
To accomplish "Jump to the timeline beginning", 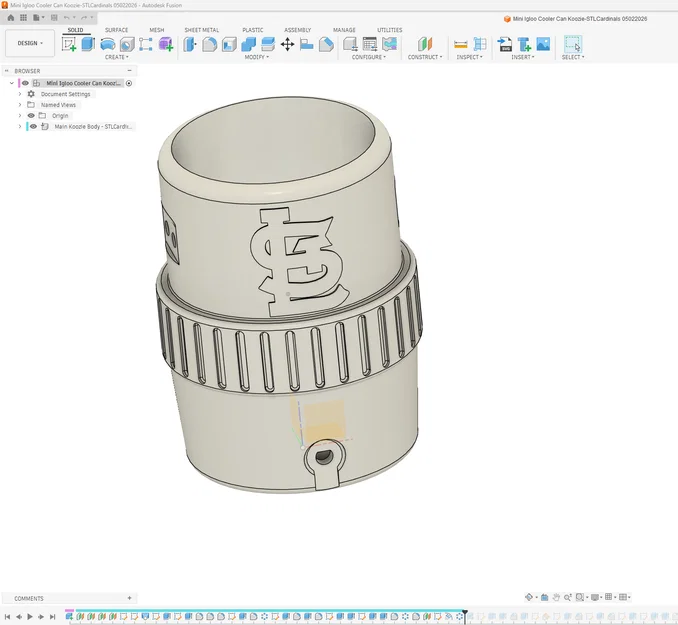I will [x=7, y=617].
